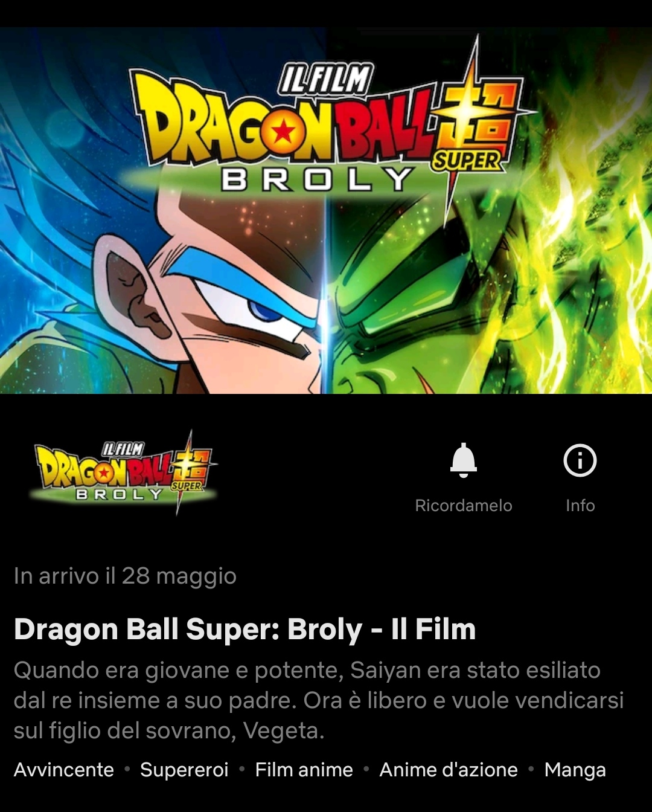Select the Avvincente genre tag
Viewport: 652px width, 812px height.
pos(64,770)
